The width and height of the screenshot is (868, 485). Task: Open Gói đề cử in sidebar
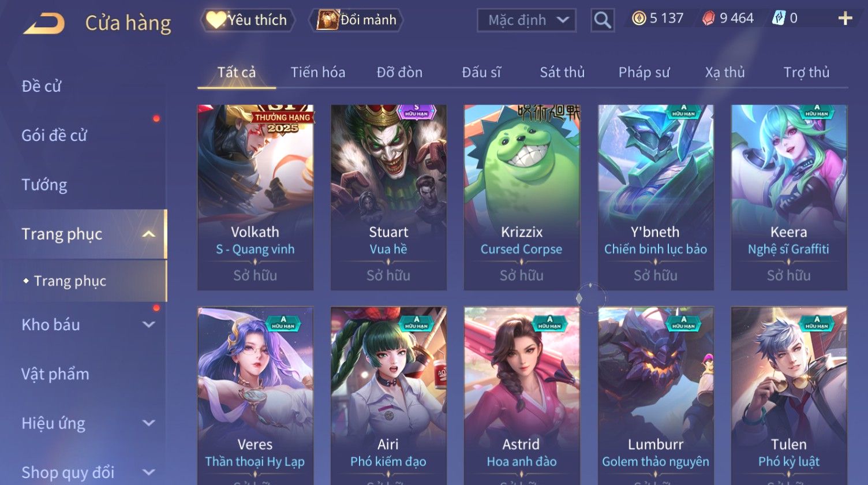pyautogui.click(x=54, y=136)
